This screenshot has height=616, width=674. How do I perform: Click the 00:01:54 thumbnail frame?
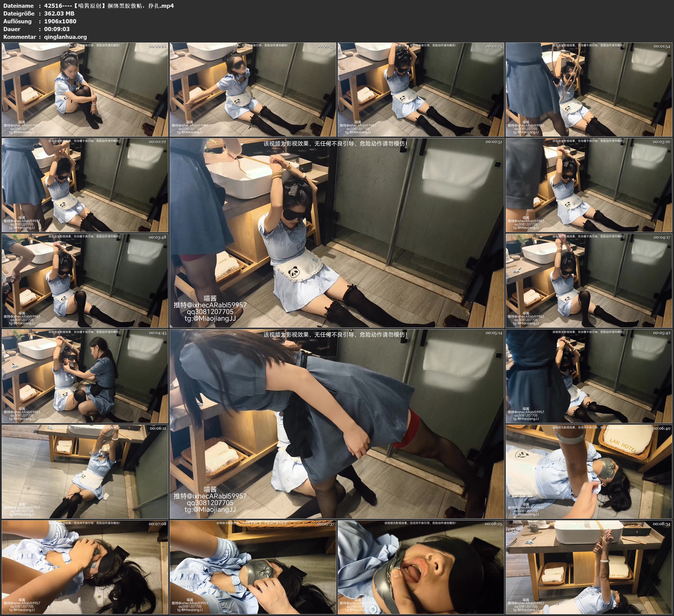pos(589,89)
